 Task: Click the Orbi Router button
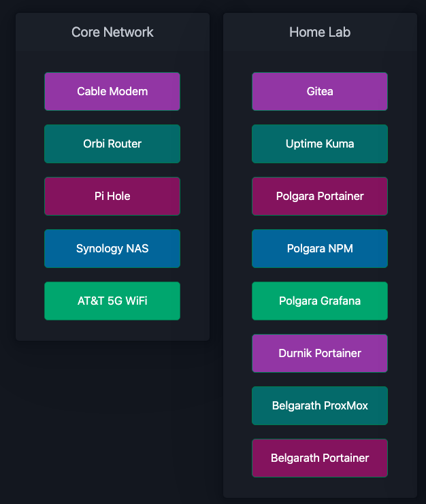pos(112,144)
